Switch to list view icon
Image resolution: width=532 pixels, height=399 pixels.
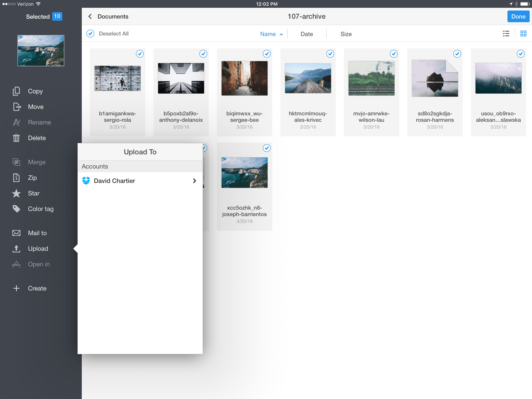tap(506, 34)
